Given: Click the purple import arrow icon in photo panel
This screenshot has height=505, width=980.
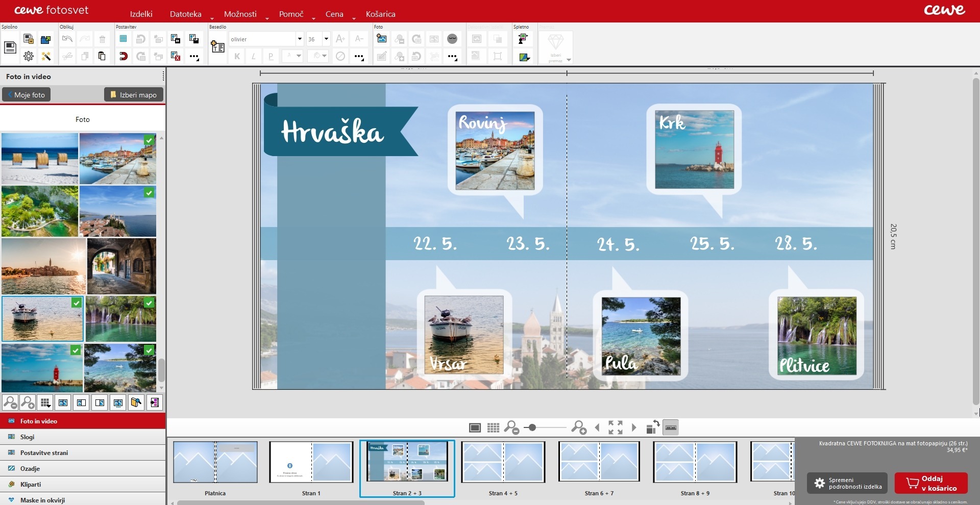Looking at the screenshot, I should [x=154, y=402].
